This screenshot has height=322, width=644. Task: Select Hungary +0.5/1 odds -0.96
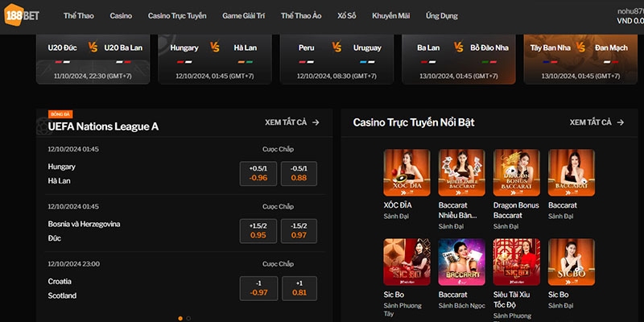tap(258, 173)
